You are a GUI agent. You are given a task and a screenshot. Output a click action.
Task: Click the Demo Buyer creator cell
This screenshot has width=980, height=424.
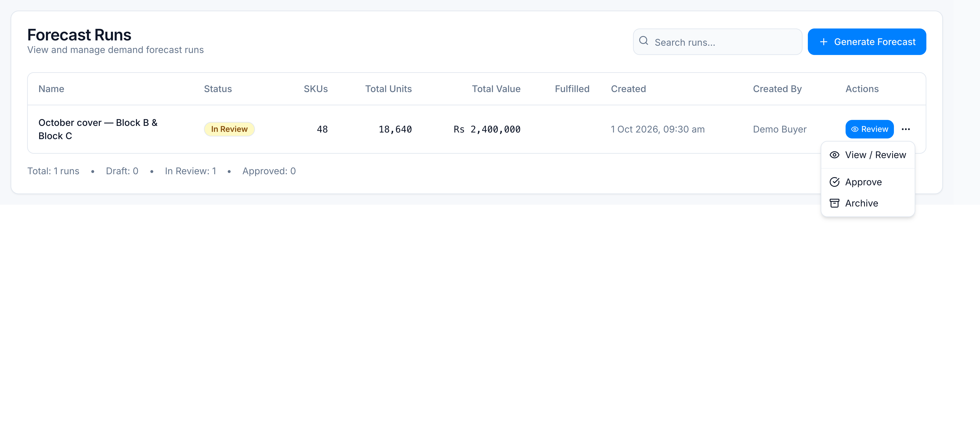pos(780,129)
